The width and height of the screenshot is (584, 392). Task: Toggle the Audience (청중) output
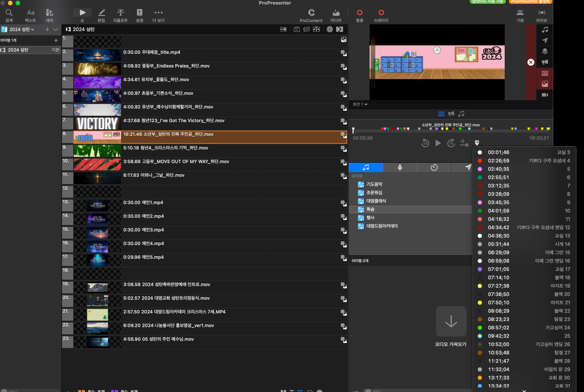click(x=359, y=15)
